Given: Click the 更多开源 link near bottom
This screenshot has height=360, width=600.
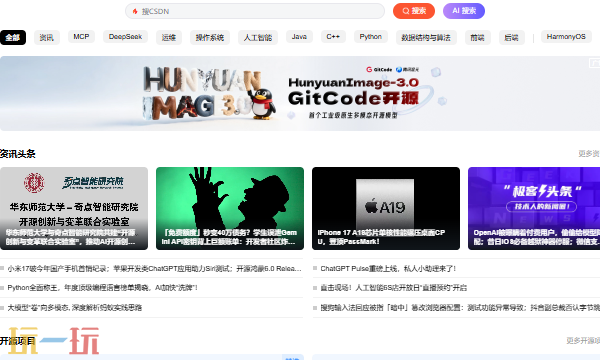Looking at the screenshot, I should [x=583, y=340].
